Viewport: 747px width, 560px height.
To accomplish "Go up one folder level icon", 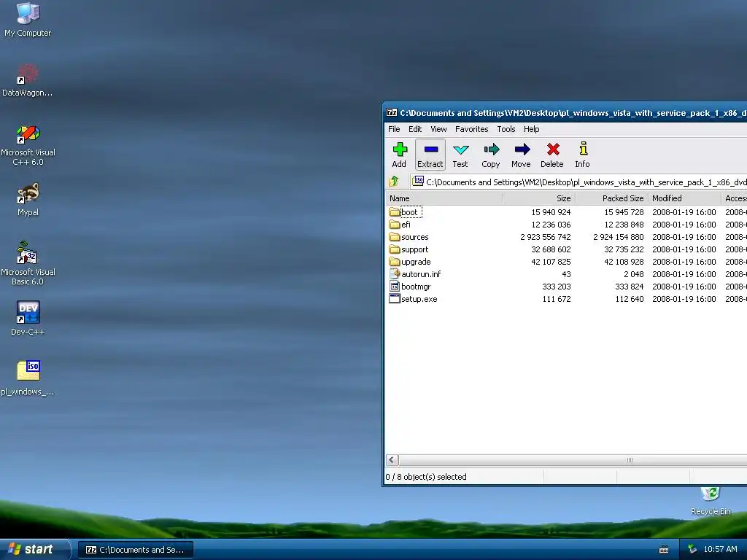I will 394,182.
